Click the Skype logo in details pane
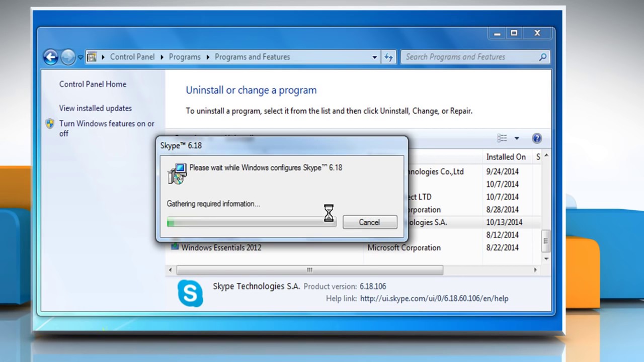The image size is (644, 362). point(190,294)
